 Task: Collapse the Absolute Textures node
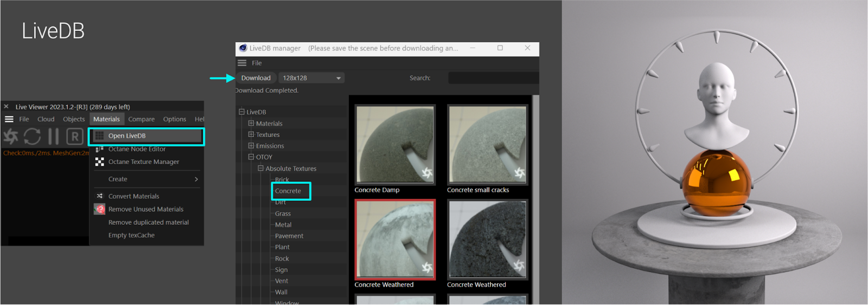(260, 168)
